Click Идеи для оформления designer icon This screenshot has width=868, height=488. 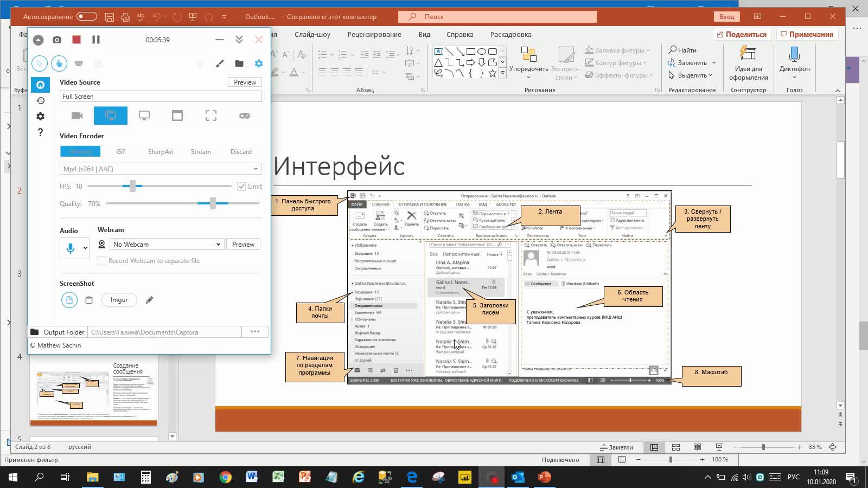click(x=748, y=62)
